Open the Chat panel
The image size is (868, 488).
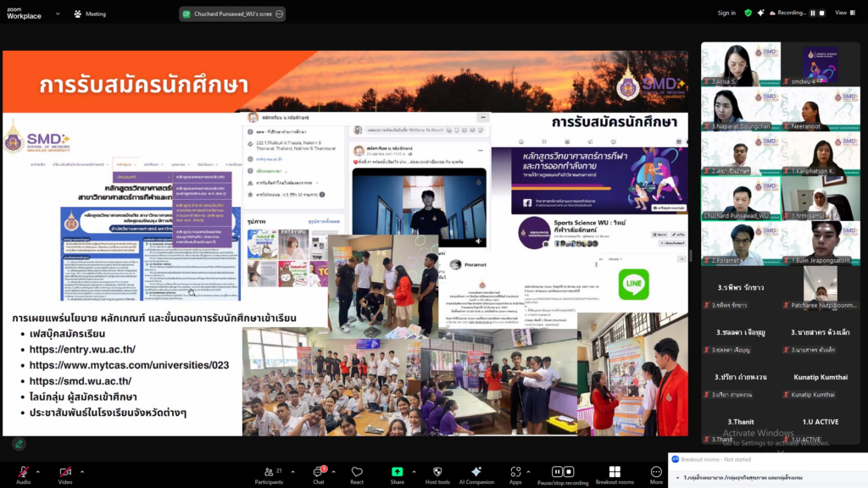[319, 474]
